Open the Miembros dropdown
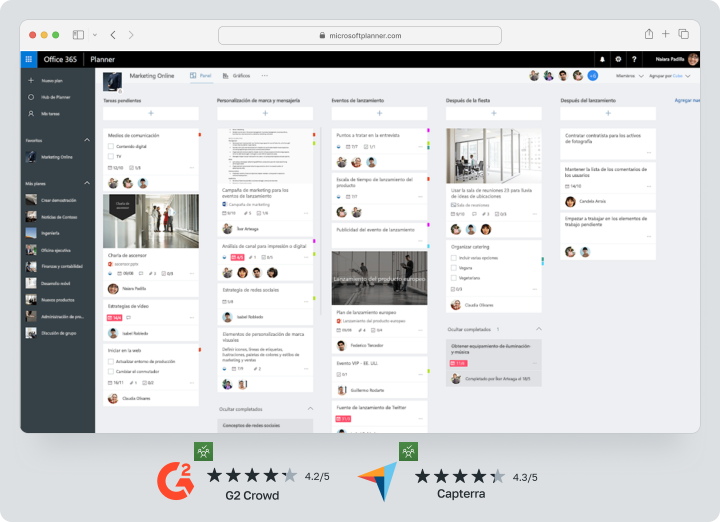This screenshot has width=720, height=522. [630, 76]
